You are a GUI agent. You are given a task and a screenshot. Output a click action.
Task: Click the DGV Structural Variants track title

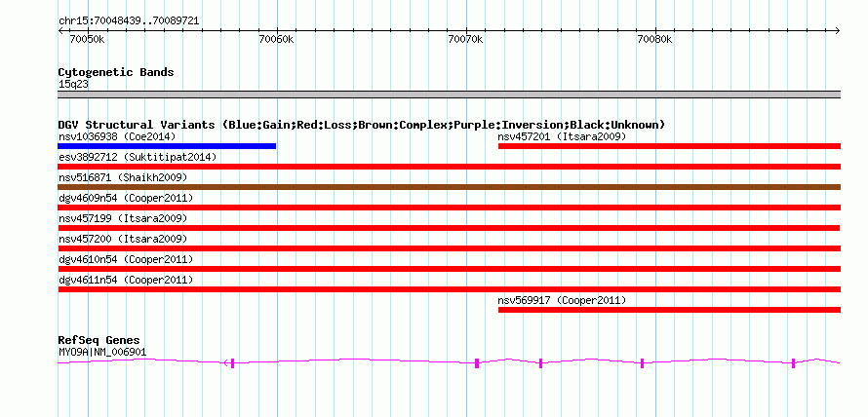click(362, 125)
